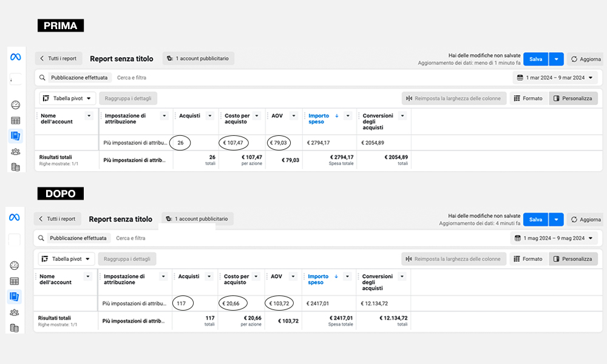The image size is (607, 364).
Task: Click 1 account pubblicitario in DOPO report
Action: (x=197, y=219)
